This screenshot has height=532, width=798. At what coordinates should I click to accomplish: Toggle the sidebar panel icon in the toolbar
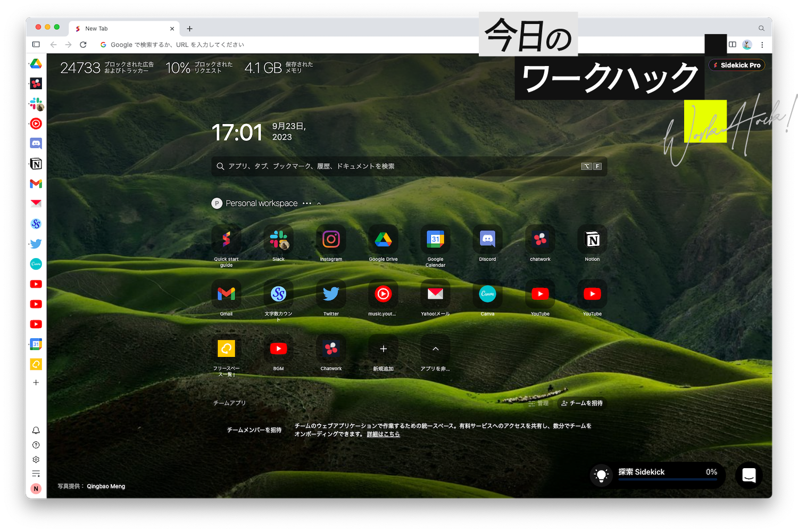click(36, 45)
